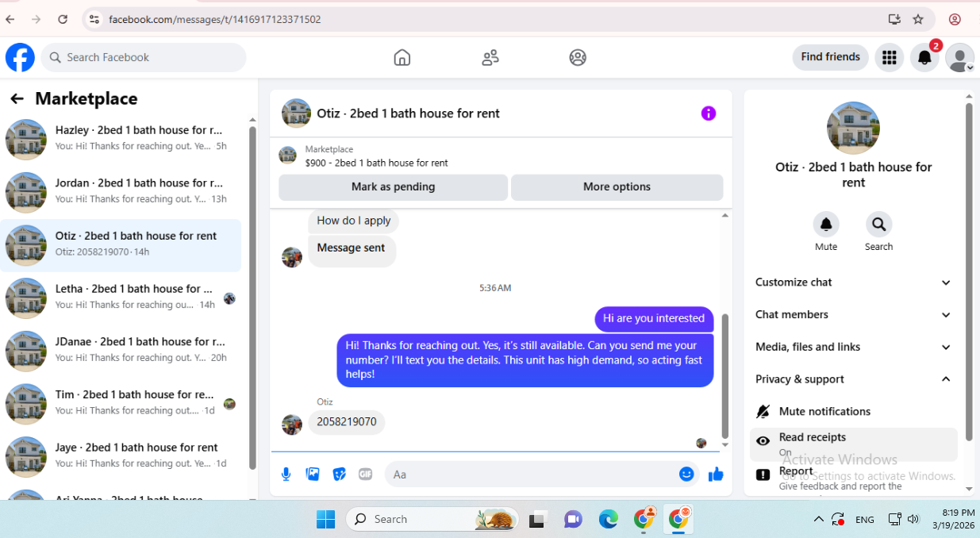Open the Friends icon in top navigation

coord(490,57)
